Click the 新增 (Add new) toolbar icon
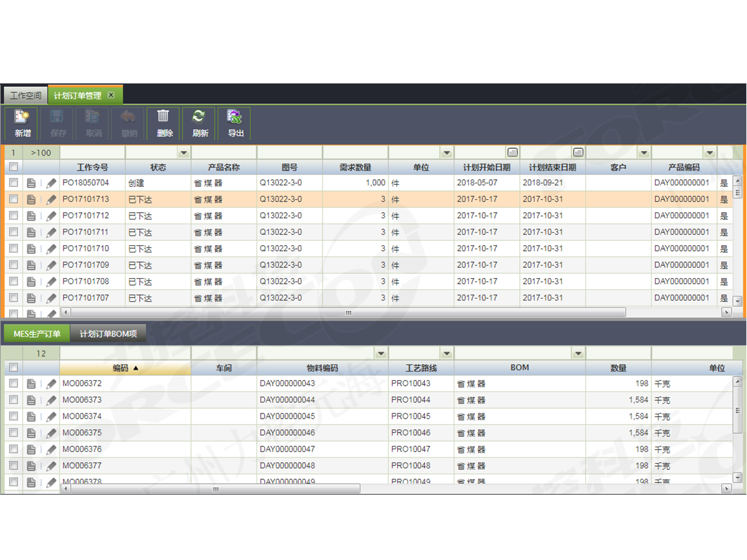This screenshot has height=560, width=747. 22,123
